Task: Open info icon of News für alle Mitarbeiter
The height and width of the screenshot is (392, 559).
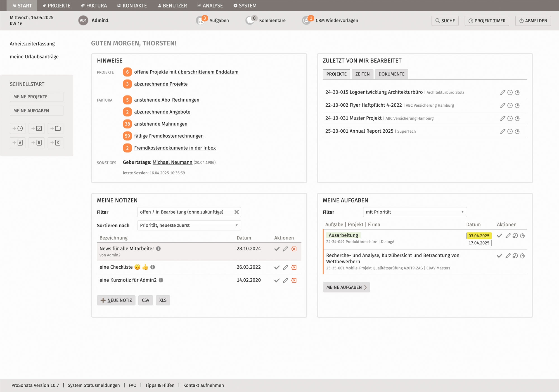Action: [x=158, y=248]
